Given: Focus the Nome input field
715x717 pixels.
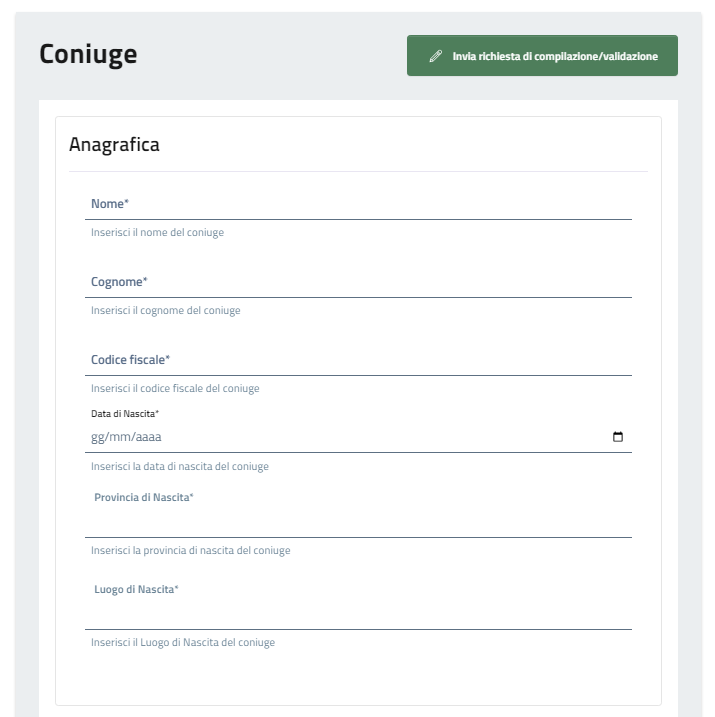Looking at the screenshot, I should click(360, 205).
